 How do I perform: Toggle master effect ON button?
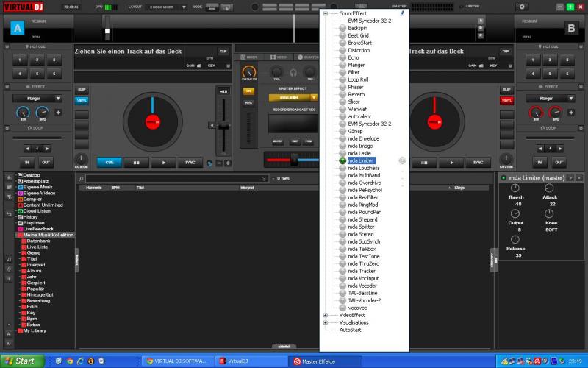pyautogui.click(x=248, y=91)
